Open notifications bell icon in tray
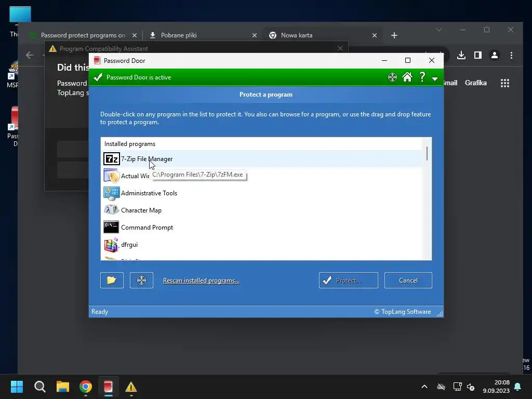The height and width of the screenshot is (399, 532). click(518, 387)
